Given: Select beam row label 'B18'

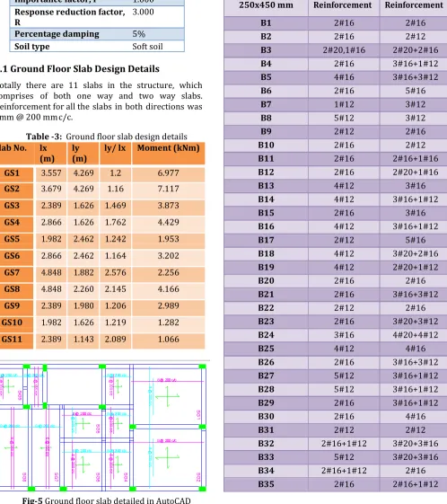Looking at the screenshot, I should (266, 253).
